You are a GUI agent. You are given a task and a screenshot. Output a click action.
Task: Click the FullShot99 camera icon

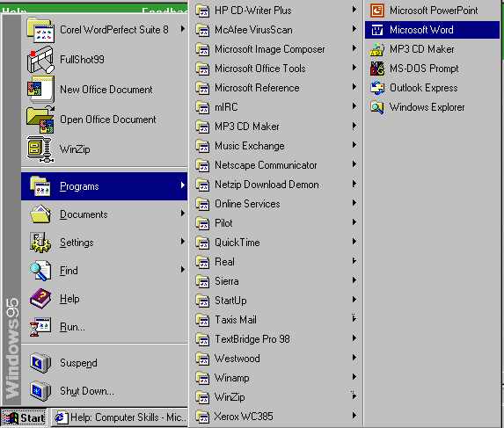point(40,60)
